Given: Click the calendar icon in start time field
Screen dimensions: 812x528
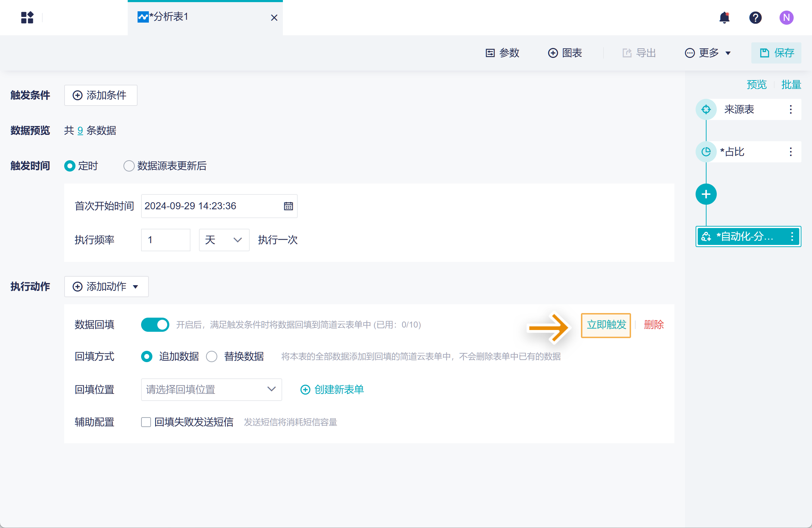Looking at the screenshot, I should (288, 206).
